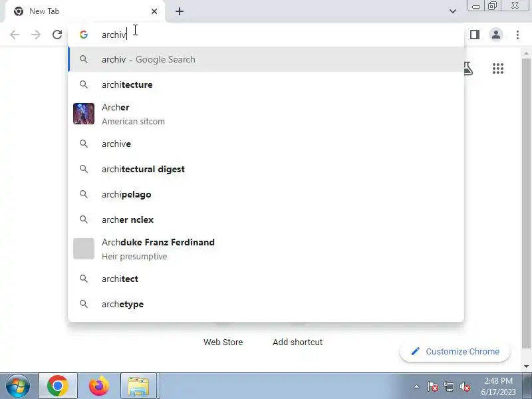Choose the 'archive' suggestion
Screen dimensions: 532x399
266,144
